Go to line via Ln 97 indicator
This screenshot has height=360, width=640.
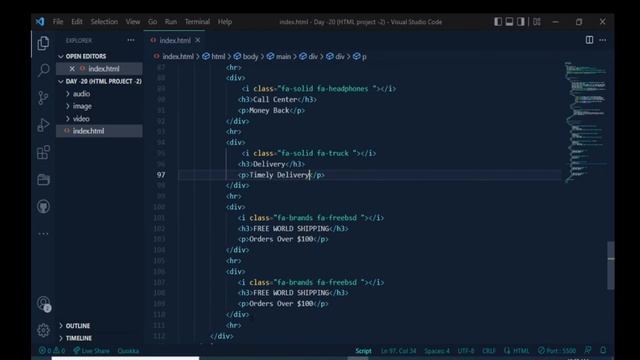(398, 351)
